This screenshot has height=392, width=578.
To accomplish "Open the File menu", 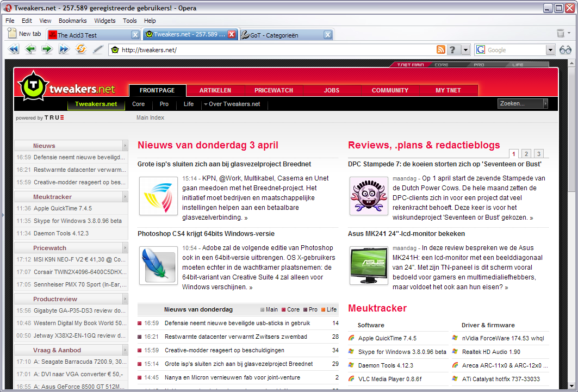I will (10, 21).
